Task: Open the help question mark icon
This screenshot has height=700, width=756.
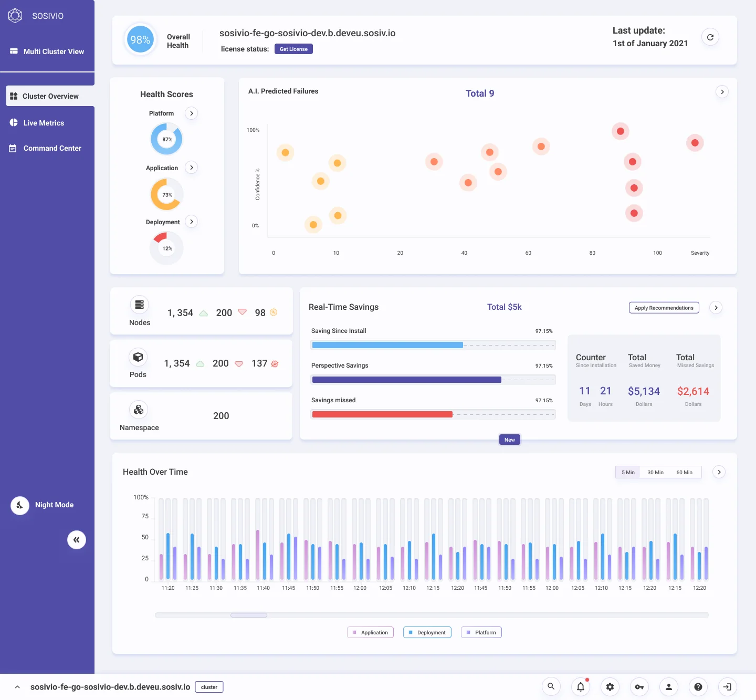Action: click(698, 686)
